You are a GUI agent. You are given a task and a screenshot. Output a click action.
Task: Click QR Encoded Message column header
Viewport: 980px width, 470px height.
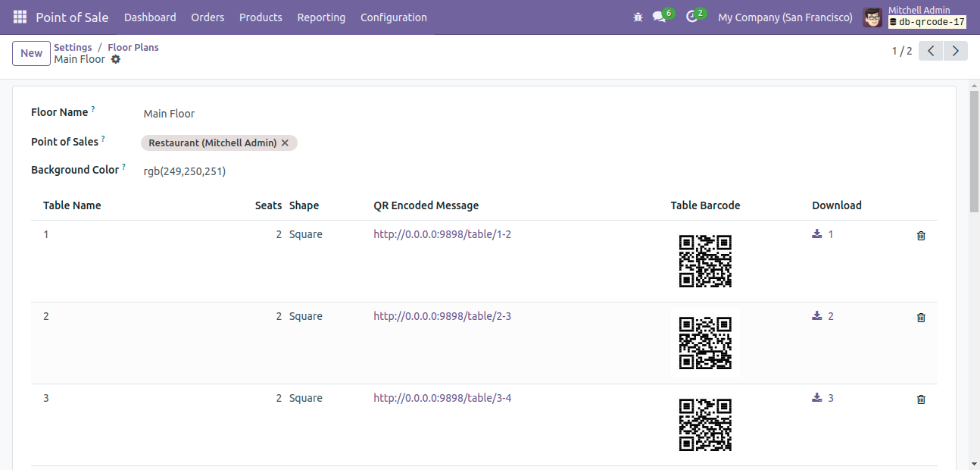pyautogui.click(x=426, y=205)
